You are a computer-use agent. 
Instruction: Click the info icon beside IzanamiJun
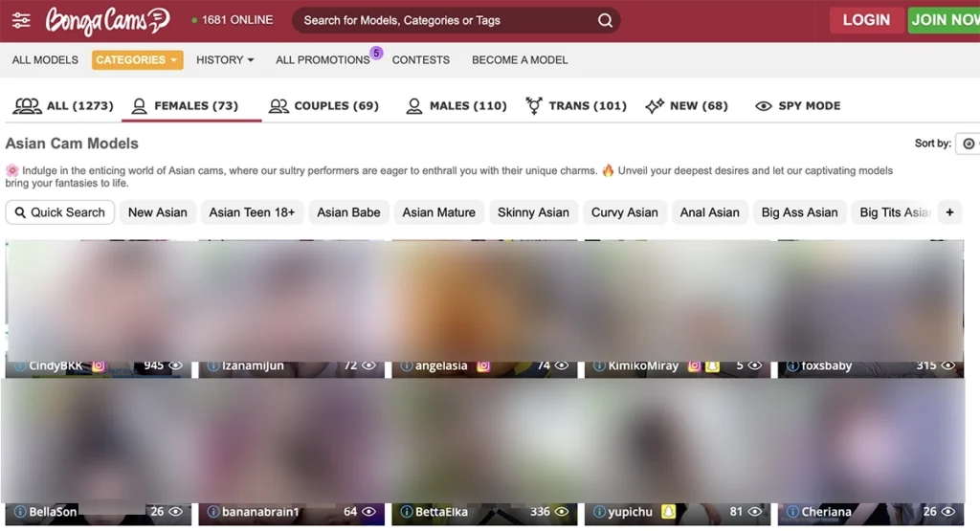pyautogui.click(x=212, y=366)
